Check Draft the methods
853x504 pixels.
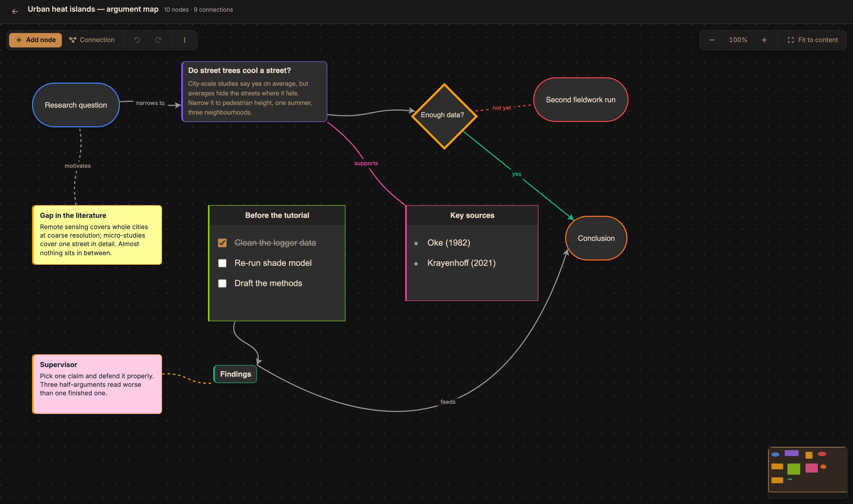click(x=222, y=283)
